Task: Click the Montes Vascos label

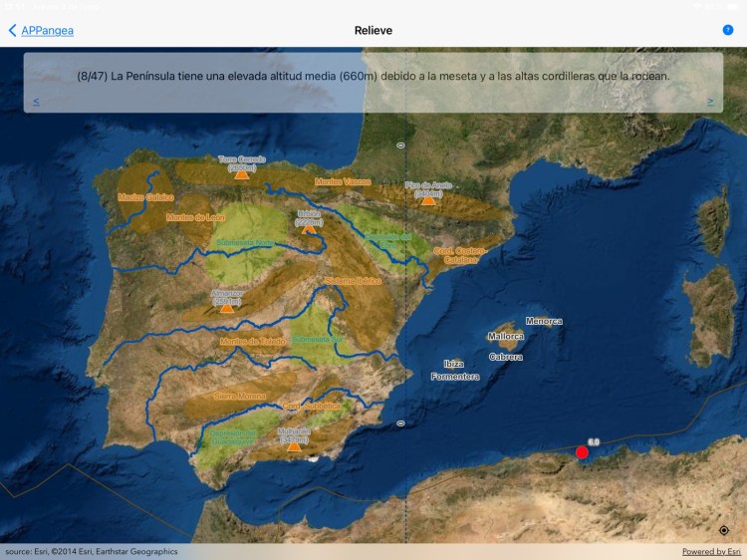Action: click(343, 182)
